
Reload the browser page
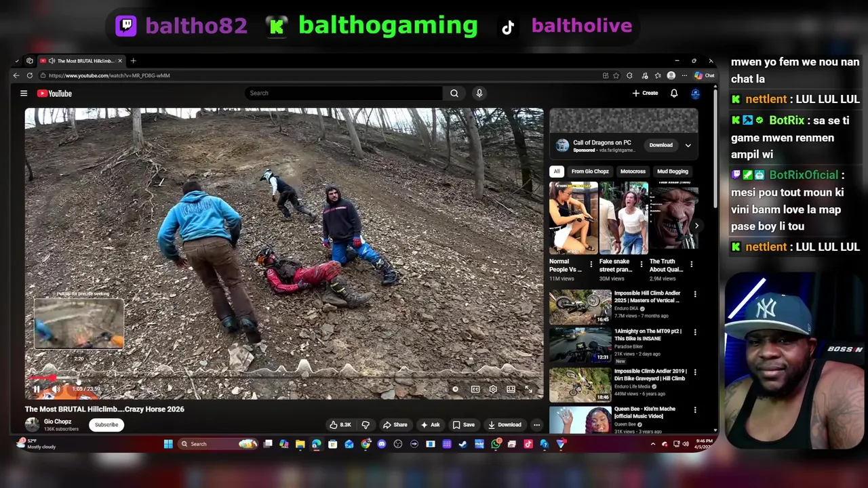[30, 75]
